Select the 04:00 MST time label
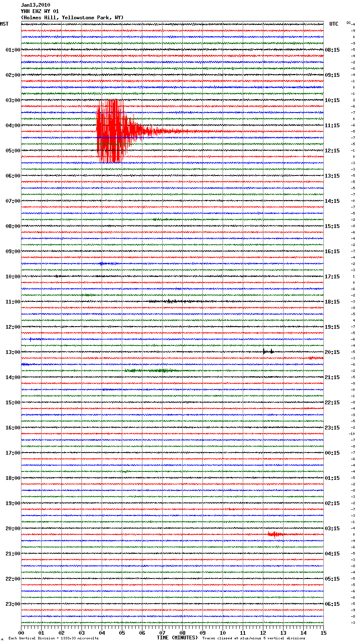Screen dimensions: 357x644 coord(13,126)
